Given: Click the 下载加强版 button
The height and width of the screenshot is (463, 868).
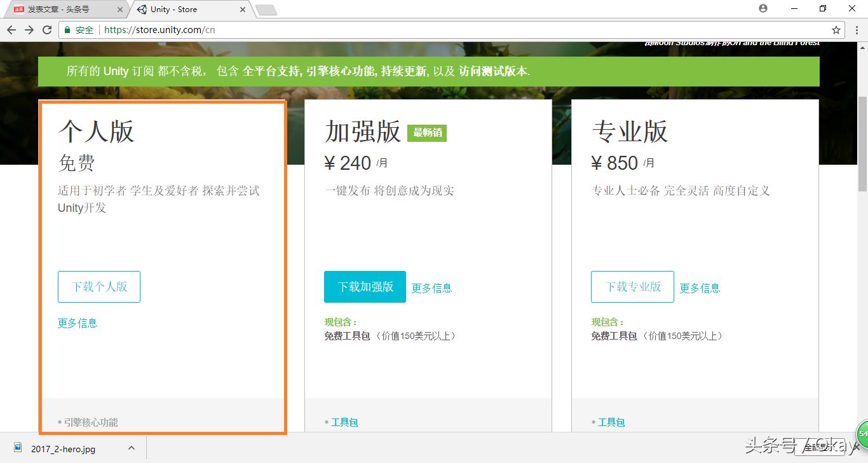Looking at the screenshot, I should click(x=365, y=287).
